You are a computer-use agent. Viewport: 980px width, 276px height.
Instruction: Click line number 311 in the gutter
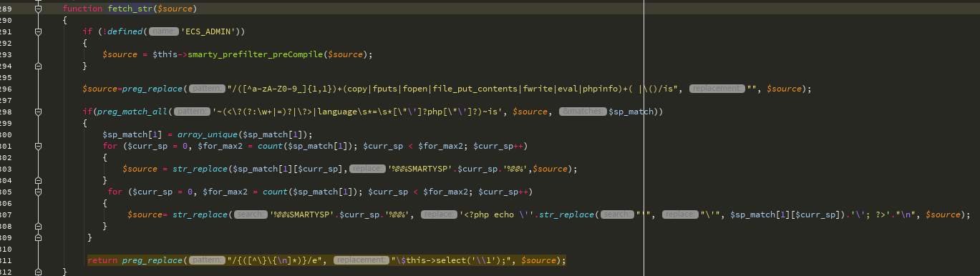tap(6, 260)
